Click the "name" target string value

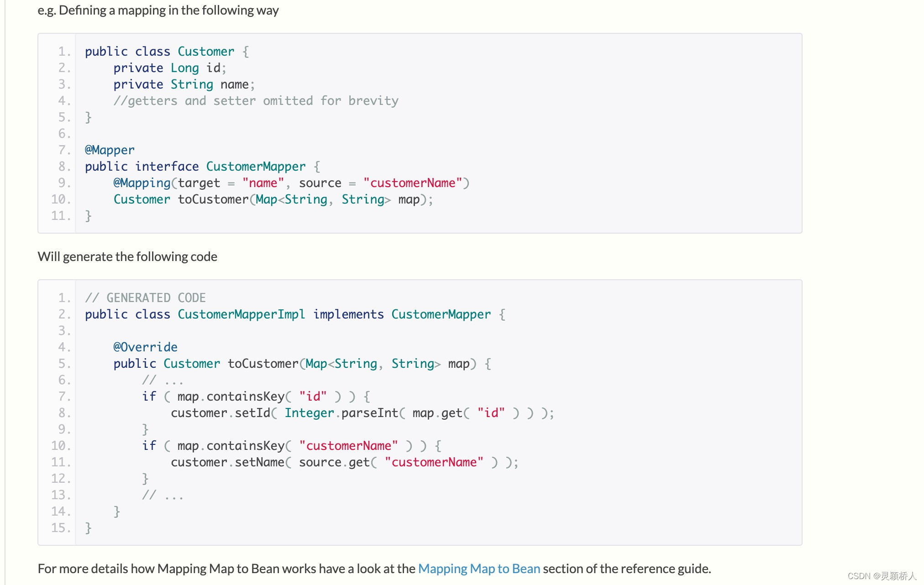(263, 183)
